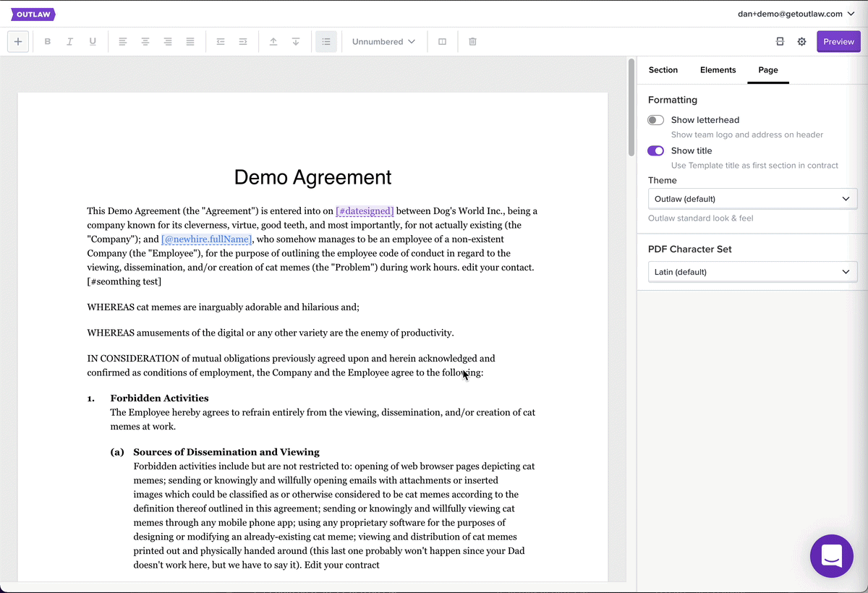Switch to the Section tab

(x=663, y=70)
